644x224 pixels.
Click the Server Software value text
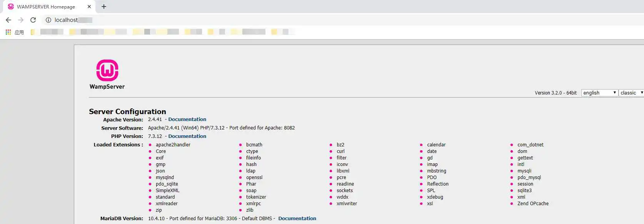(x=222, y=128)
